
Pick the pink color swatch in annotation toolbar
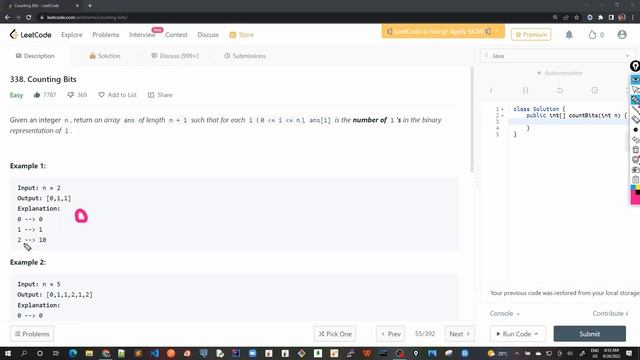(x=636, y=199)
